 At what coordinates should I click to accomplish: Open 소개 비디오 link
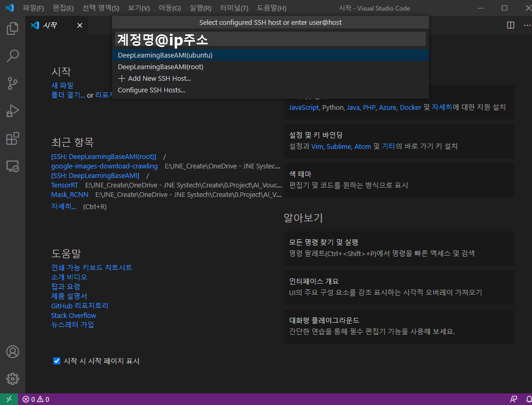point(69,277)
